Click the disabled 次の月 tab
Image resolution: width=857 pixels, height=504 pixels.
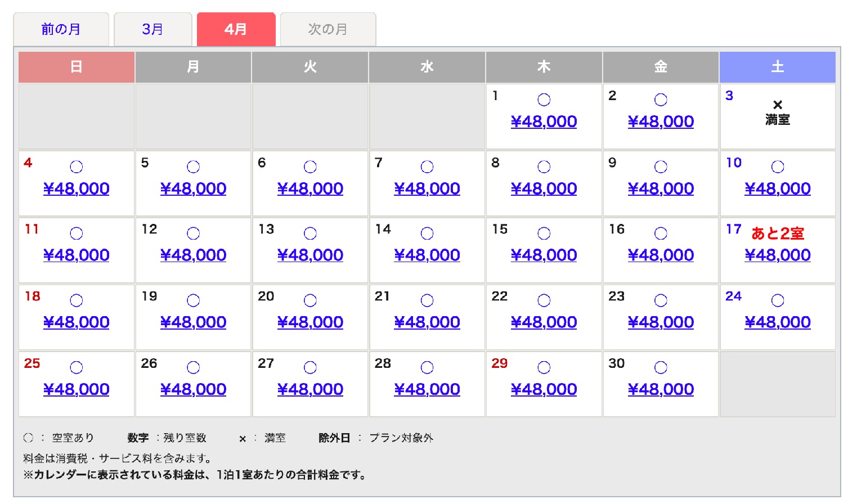[327, 29]
